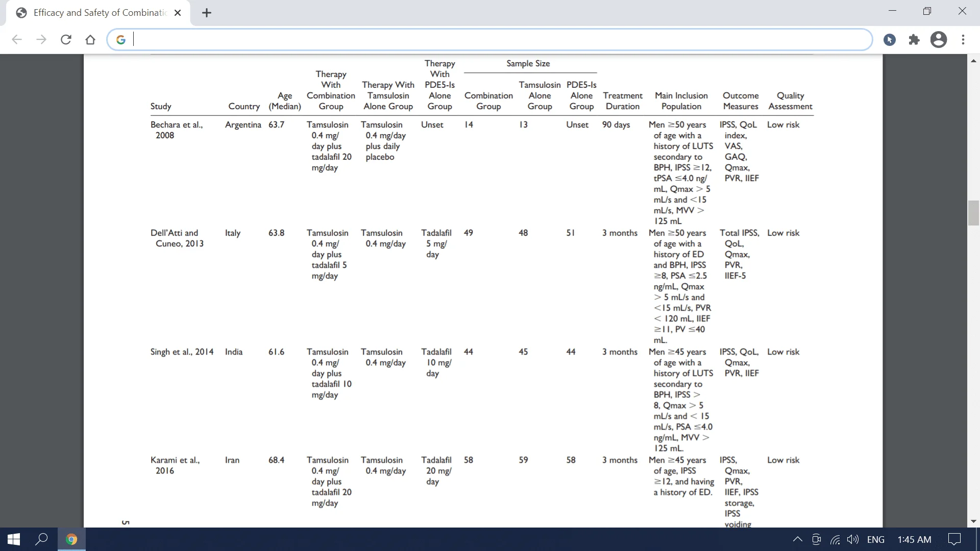The image size is (980, 551).
Task: Click the Windows taskbar search icon
Action: click(42, 539)
